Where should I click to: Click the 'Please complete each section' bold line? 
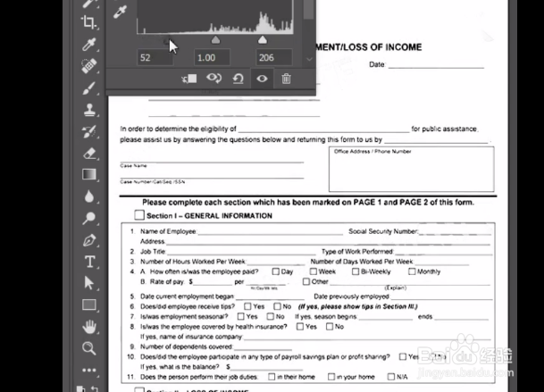pos(308,202)
